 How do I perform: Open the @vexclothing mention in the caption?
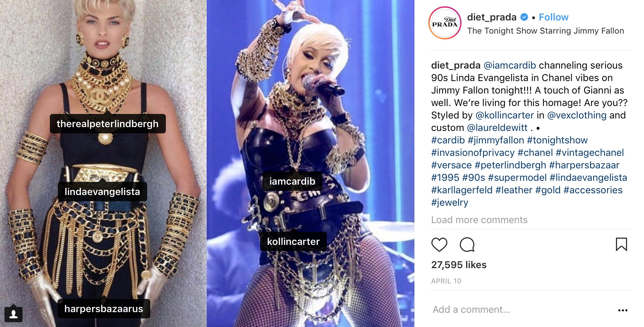click(x=577, y=115)
